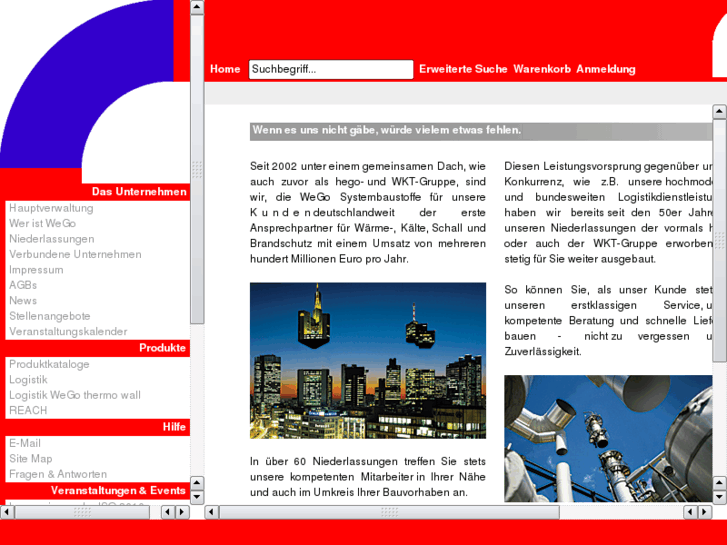Select Niederlassungen in the sidebar
727x545 pixels.
click(x=51, y=239)
